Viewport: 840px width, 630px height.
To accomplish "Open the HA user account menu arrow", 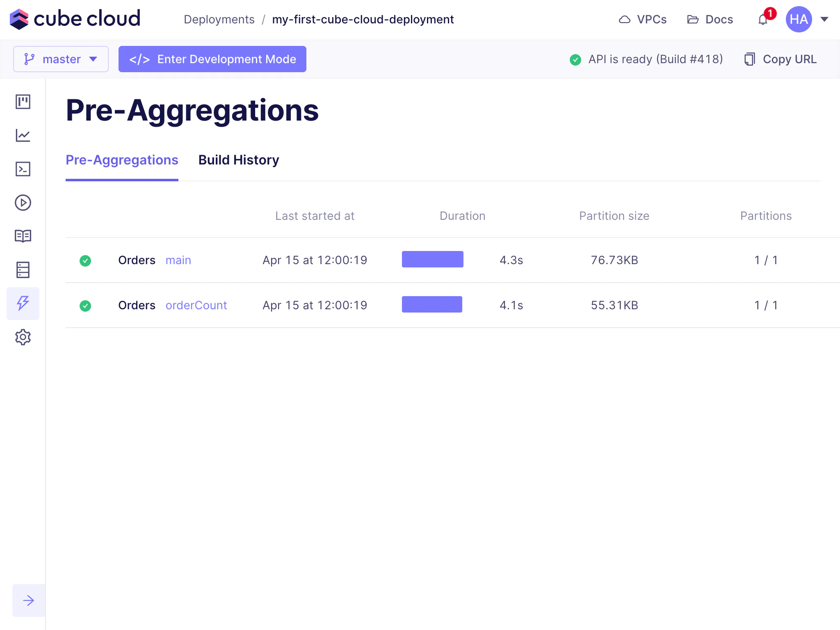I will tap(824, 19).
